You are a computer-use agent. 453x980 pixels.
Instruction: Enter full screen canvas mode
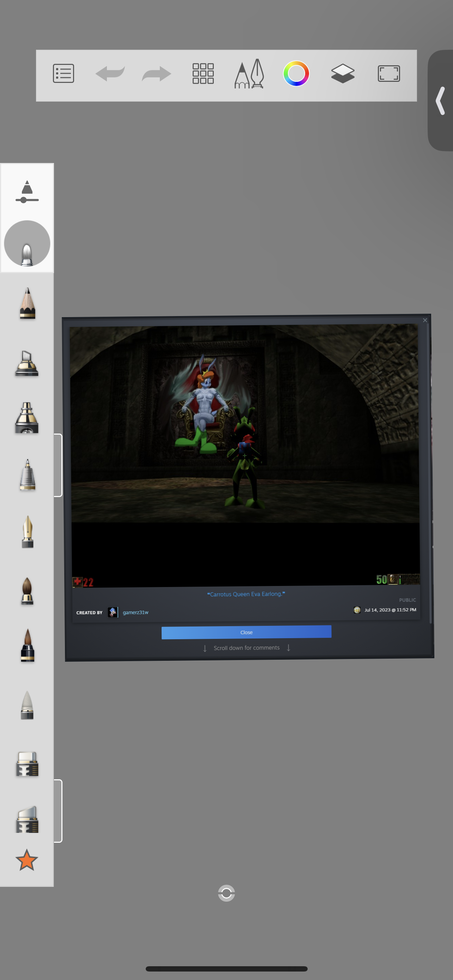pos(389,73)
